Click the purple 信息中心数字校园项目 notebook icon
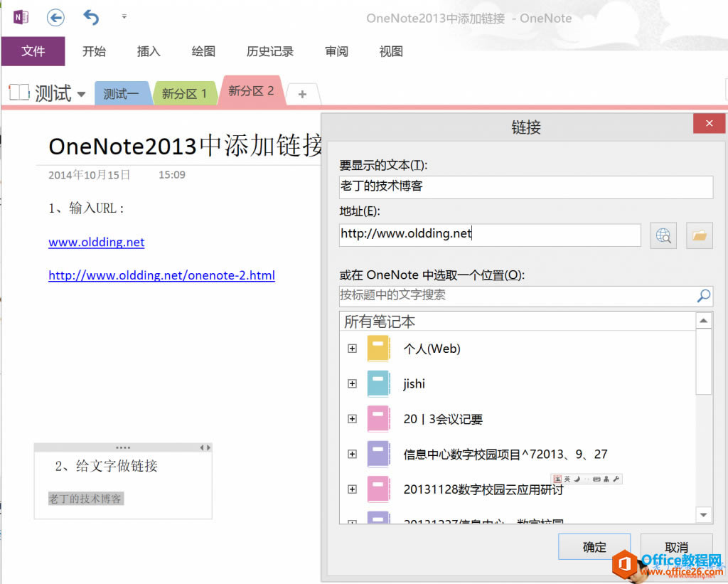The image size is (728, 584). tap(378, 454)
